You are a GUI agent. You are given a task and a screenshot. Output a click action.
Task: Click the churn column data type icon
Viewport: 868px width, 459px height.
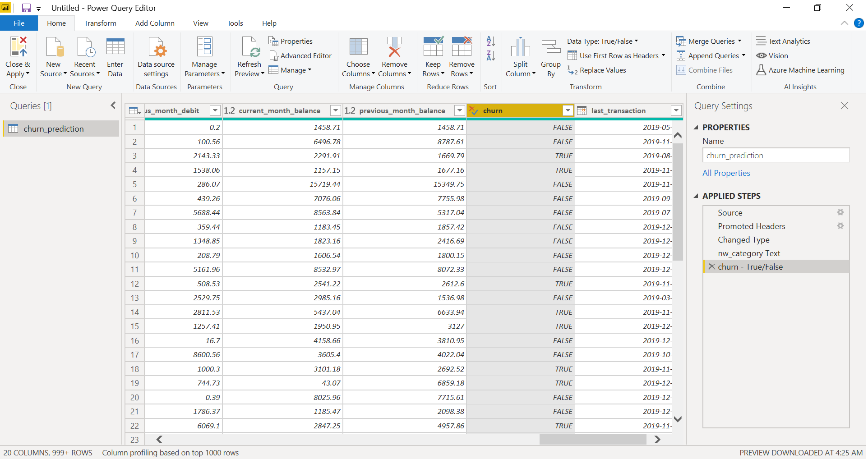474,110
